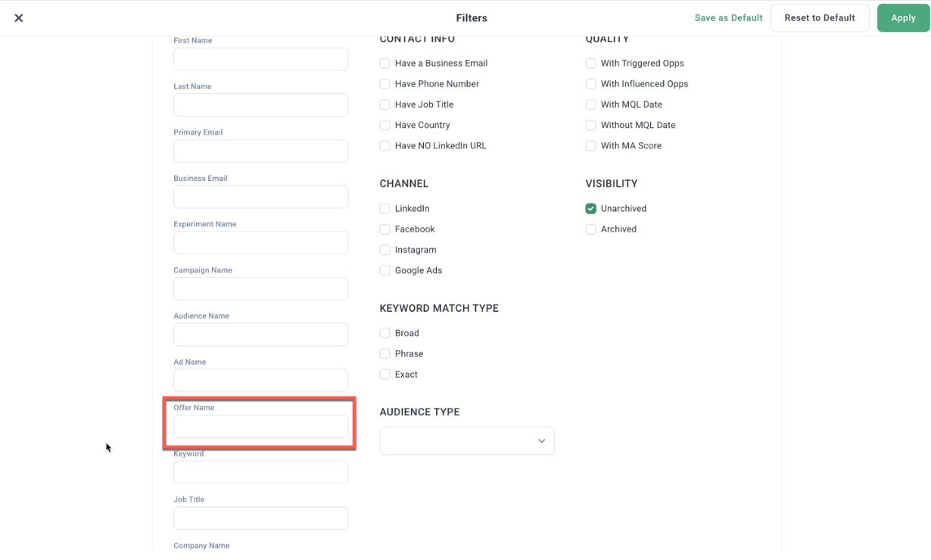Enable the Without MQL Date filter
This screenshot has height=560, width=931.
pyautogui.click(x=590, y=125)
